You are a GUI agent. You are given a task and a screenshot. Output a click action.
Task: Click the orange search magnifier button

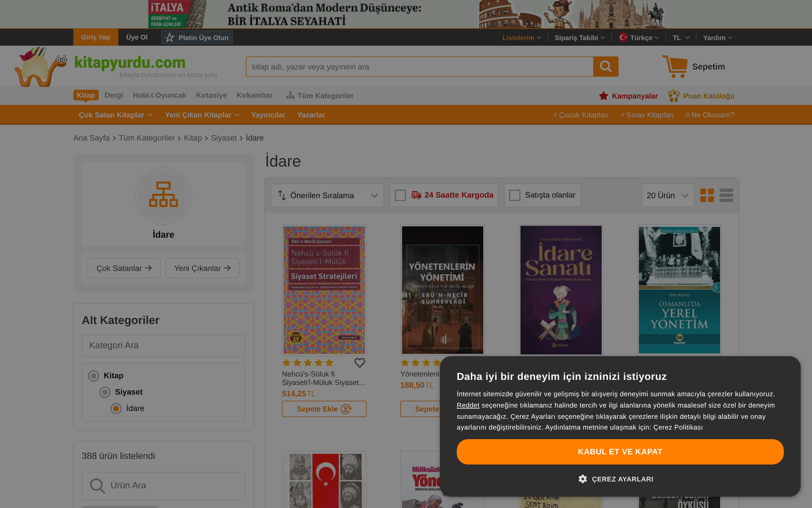pos(606,67)
